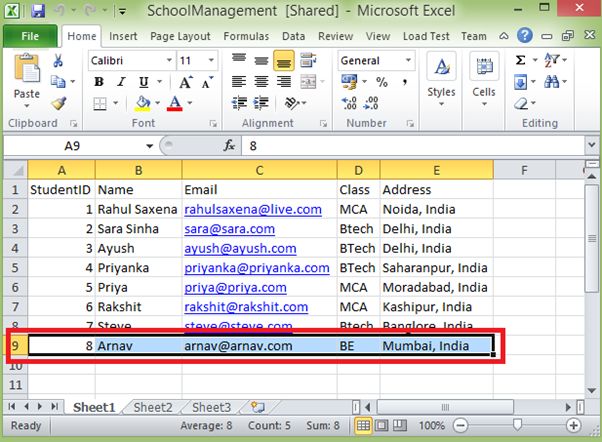This screenshot has height=442, width=602.
Task: Align text left
Action: coord(239,81)
